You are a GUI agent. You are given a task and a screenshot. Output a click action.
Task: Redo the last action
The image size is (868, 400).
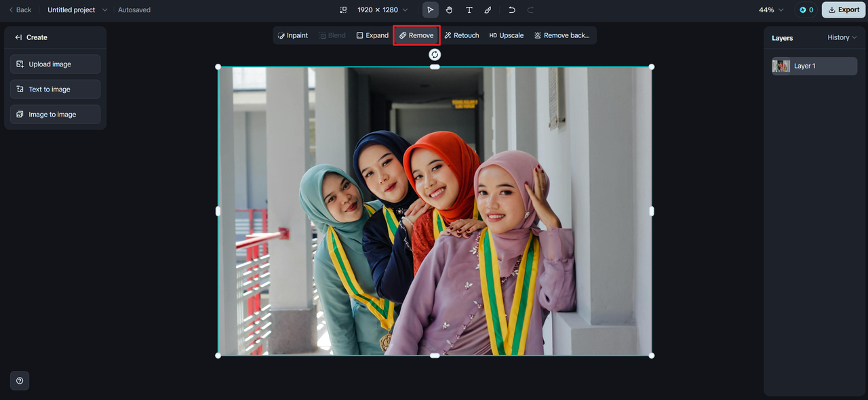[530, 10]
